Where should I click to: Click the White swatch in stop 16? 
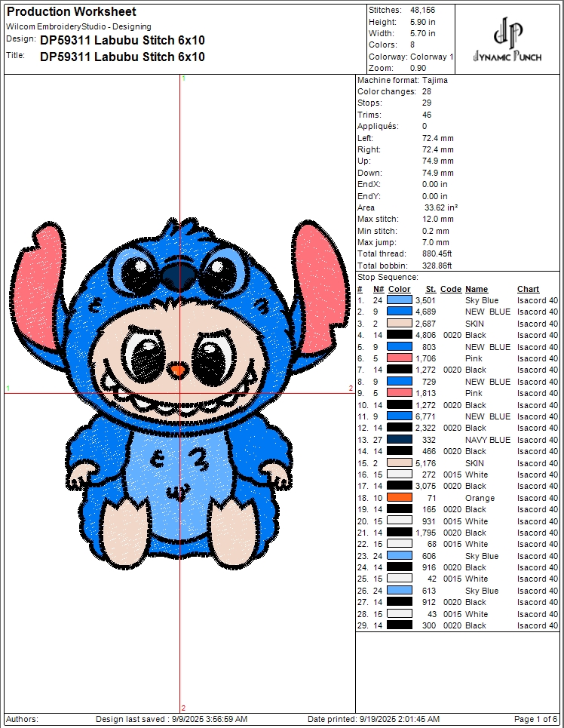(399, 475)
